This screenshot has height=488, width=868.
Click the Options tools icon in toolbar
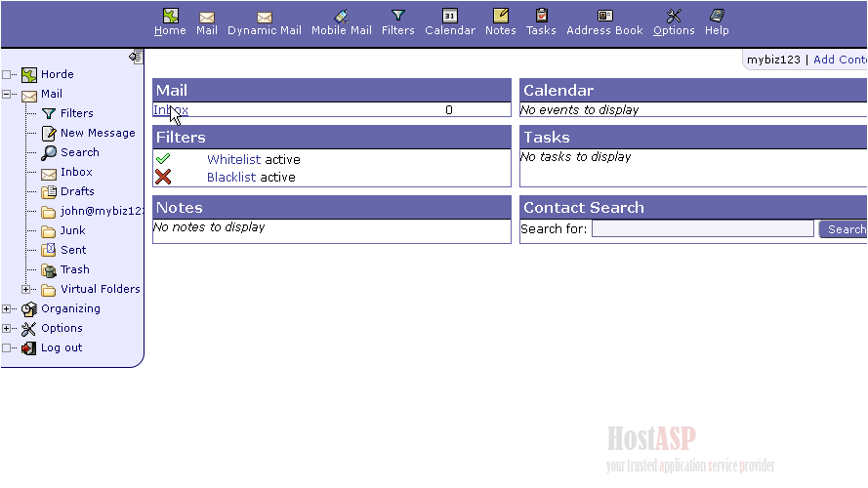[674, 16]
